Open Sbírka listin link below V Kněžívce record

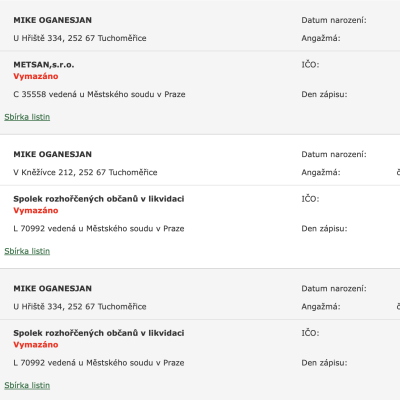tap(27, 251)
